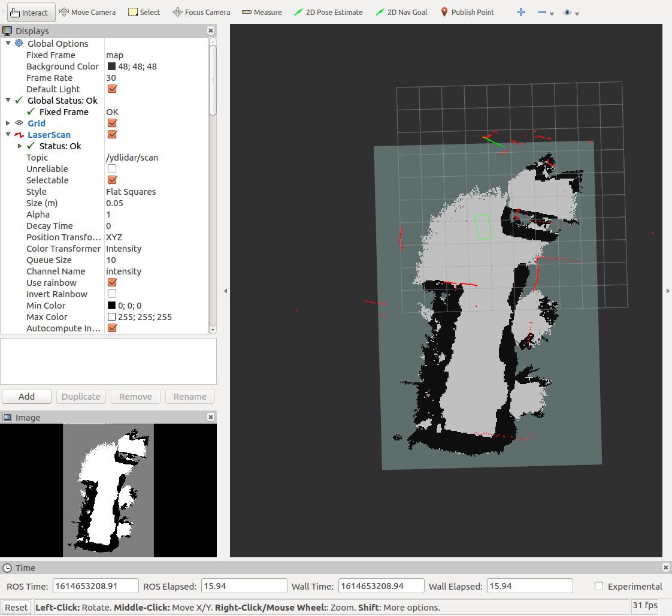Click the Reset button

click(x=16, y=607)
